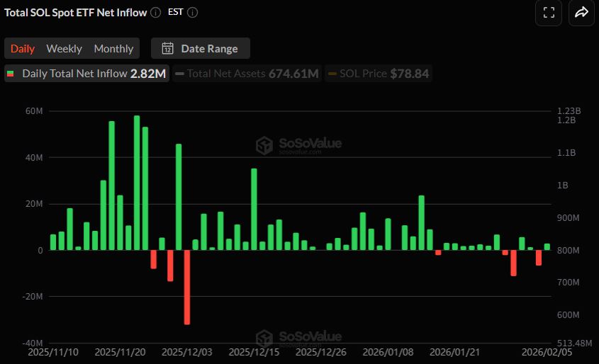Switch to the Weekly interval tab
Screen dimensions: 599x364
(x=65, y=49)
